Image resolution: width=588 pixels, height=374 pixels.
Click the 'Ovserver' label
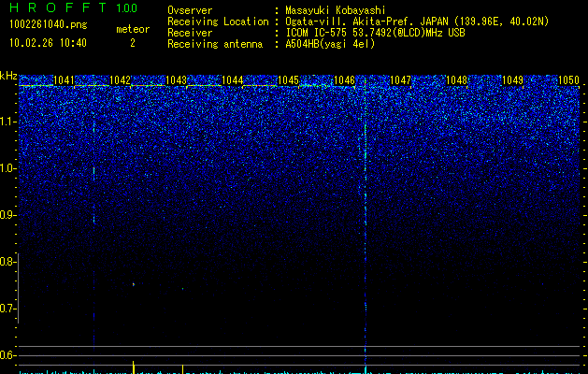[x=190, y=10]
